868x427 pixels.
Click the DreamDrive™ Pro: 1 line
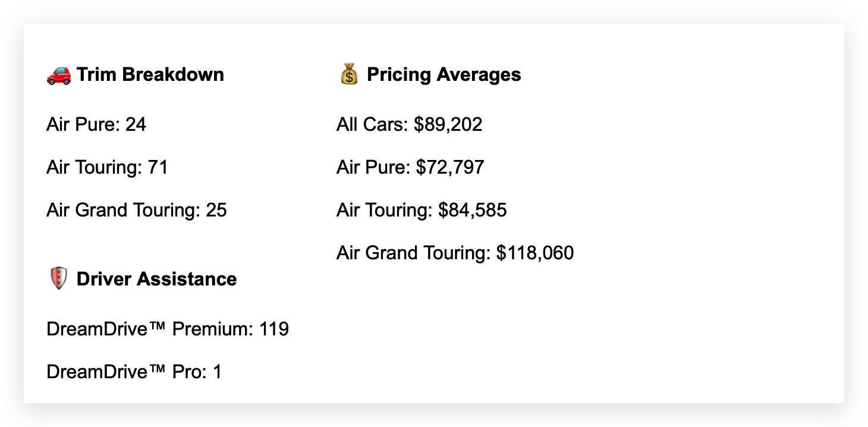[x=134, y=372]
